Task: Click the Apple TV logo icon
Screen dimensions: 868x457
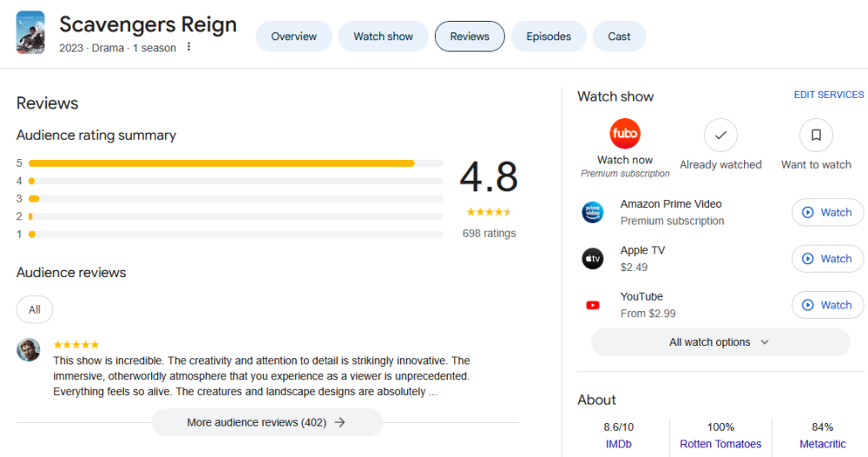Action: coord(592,259)
